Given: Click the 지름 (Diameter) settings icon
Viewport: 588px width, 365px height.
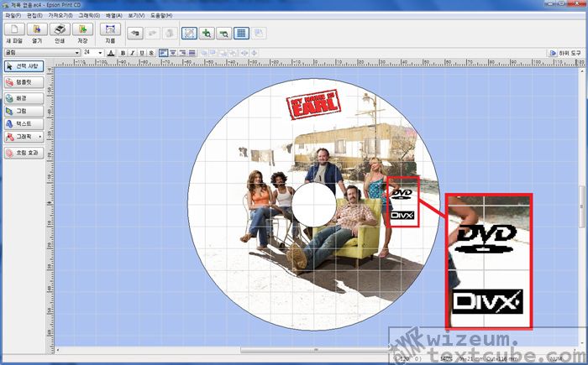Looking at the screenshot, I should point(110,29).
